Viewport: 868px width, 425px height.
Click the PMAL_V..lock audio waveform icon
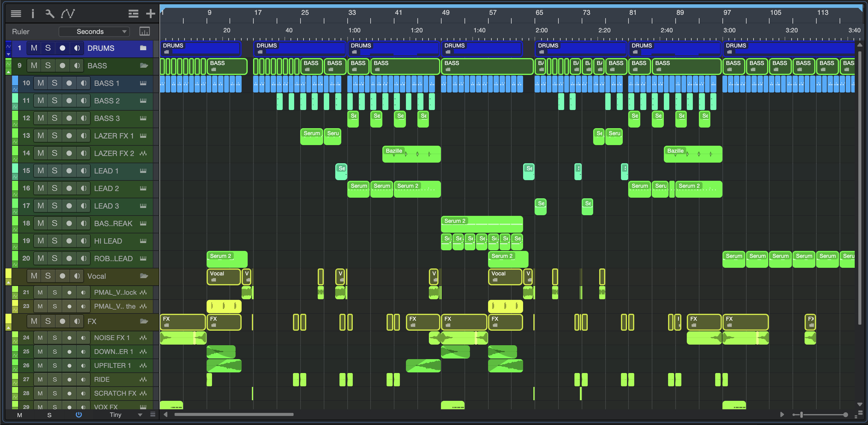tap(143, 292)
